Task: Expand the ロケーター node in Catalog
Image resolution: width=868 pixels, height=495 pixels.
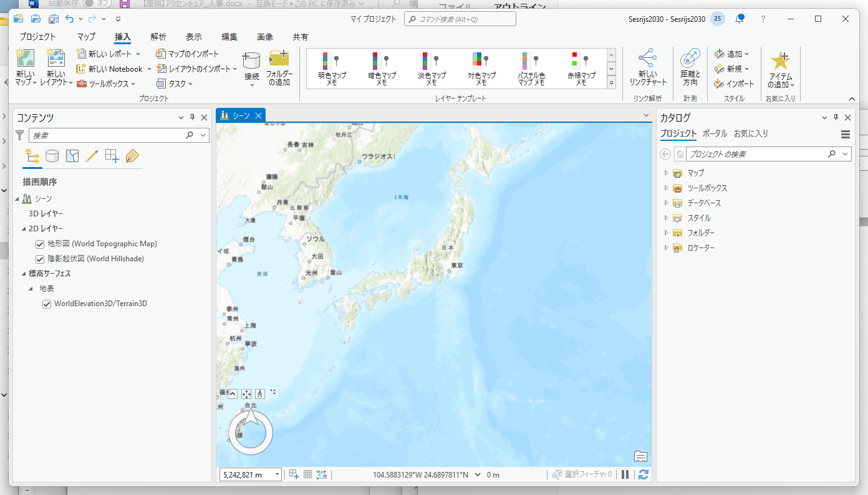Action: coord(666,247)
